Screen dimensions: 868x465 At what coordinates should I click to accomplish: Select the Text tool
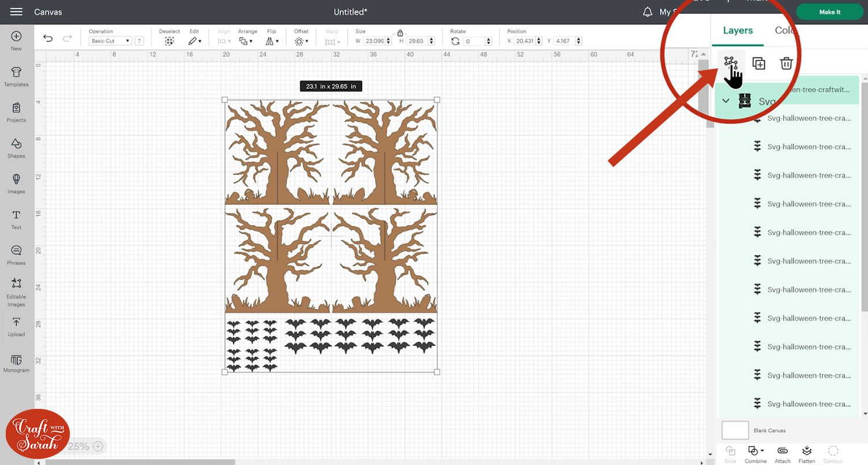click(x=16, y=219)
